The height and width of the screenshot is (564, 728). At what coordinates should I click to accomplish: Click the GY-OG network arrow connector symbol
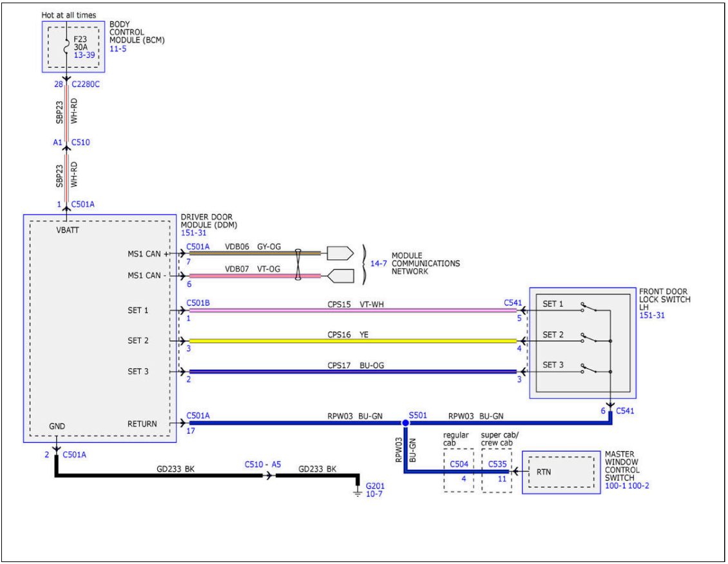(340, 253)
